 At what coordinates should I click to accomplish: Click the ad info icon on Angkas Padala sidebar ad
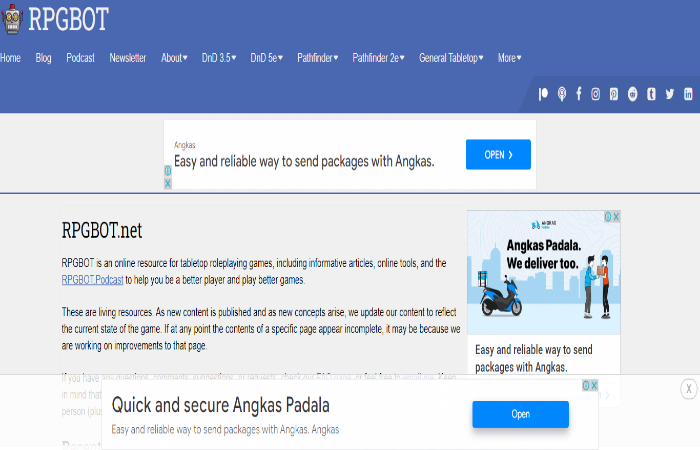(608, 217)
